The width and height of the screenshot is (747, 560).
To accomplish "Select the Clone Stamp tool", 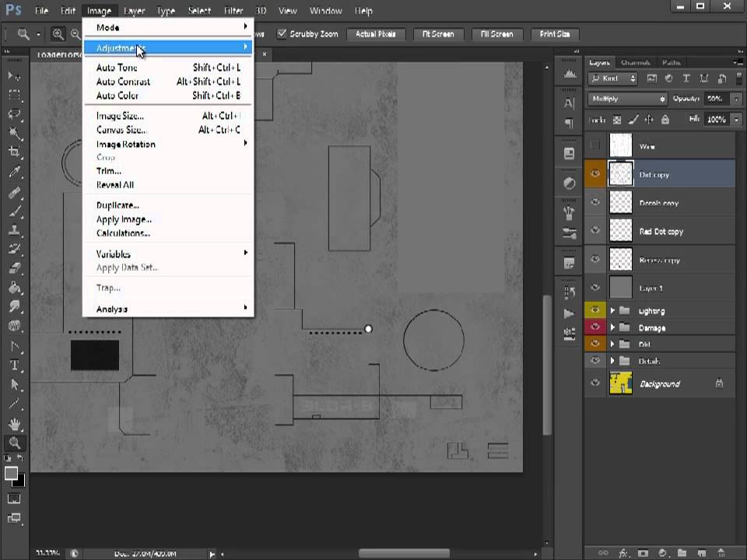I will [x=14, y=230].
